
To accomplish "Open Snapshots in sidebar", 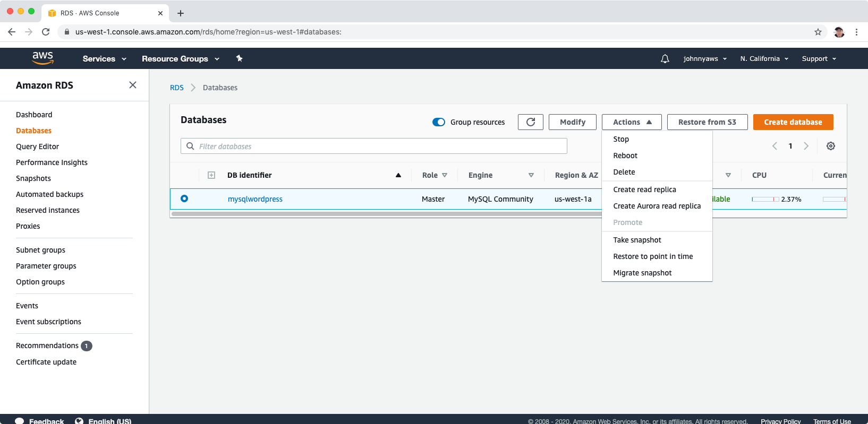I will tap(33, 178).
